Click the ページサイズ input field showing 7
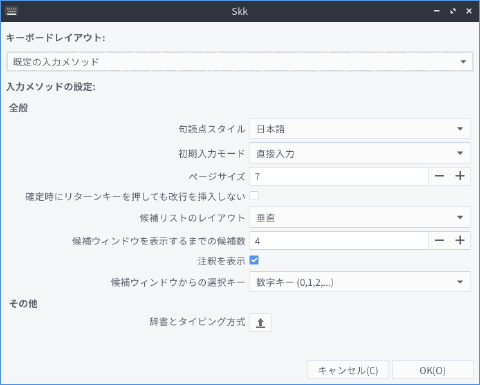This screenshot has width=480, height=385. (x=339, y=176)
